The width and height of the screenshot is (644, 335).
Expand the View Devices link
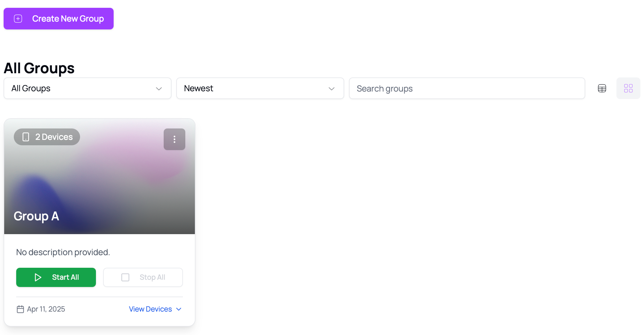tap(151, 309)
